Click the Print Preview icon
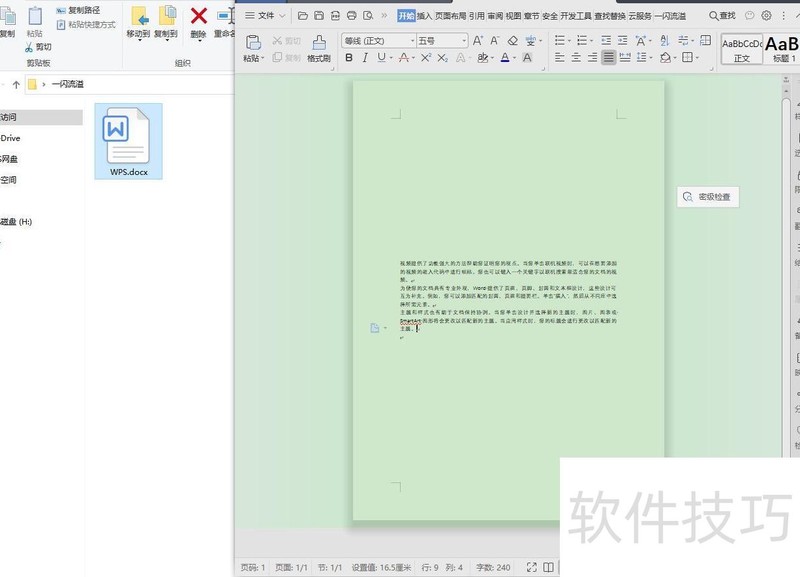 coord(368,16)
